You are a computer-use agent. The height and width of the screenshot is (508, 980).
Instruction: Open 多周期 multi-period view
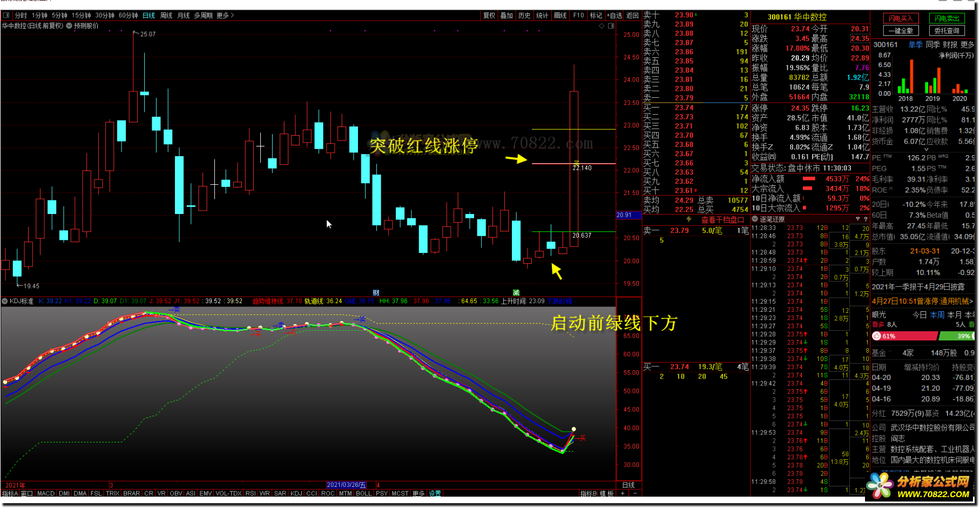[204, 16]
